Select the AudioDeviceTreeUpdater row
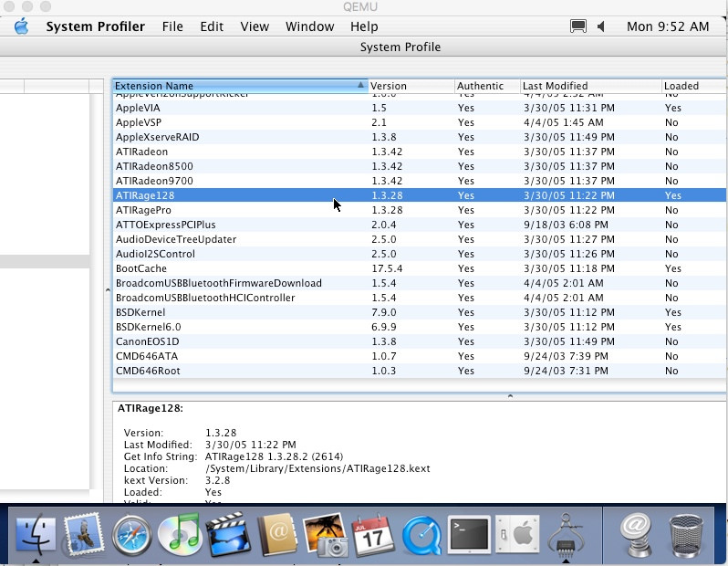Screen dimensions: 728x566 tap(420, 239)
